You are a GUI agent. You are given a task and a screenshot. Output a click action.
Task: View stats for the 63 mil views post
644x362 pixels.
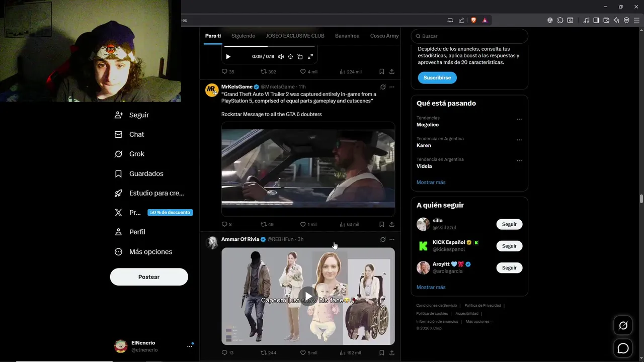349,224
